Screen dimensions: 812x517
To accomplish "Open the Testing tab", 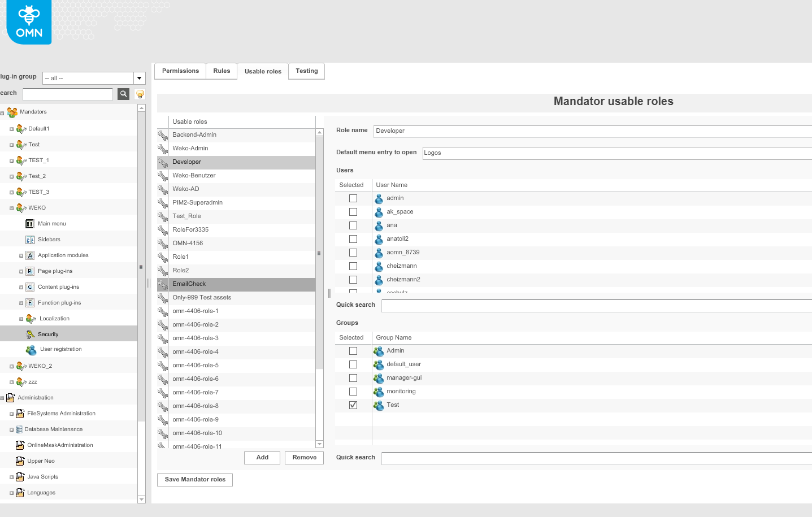I will pos(306,71).
